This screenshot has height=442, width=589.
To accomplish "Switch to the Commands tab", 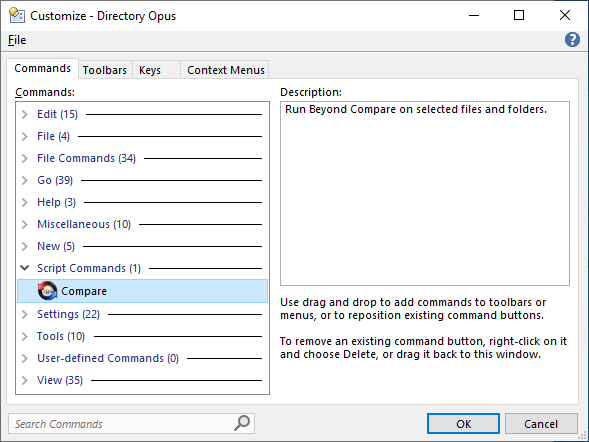I will click(x=42, y=68).
